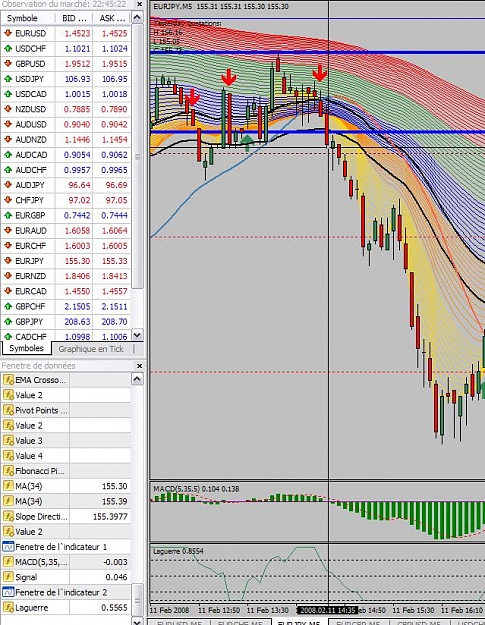Click the 2008.02.11 14:35 crosshair time label

pyautogui.click(x=327, y=610)
